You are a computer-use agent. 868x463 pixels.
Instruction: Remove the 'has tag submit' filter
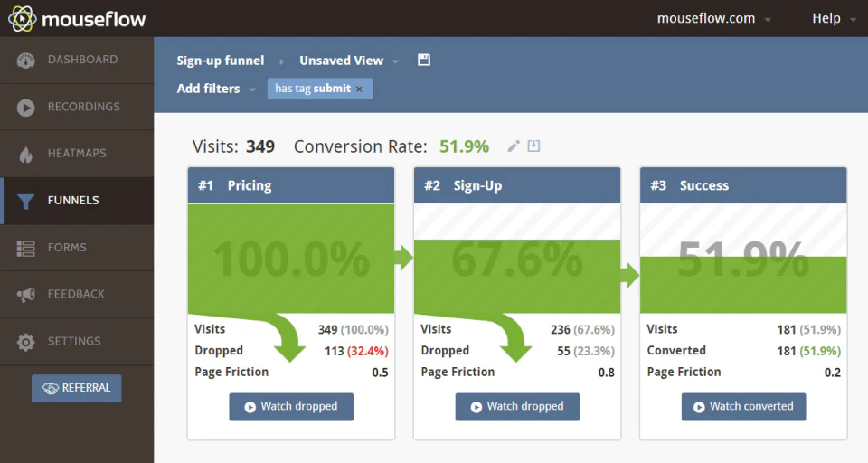point(359,90)
